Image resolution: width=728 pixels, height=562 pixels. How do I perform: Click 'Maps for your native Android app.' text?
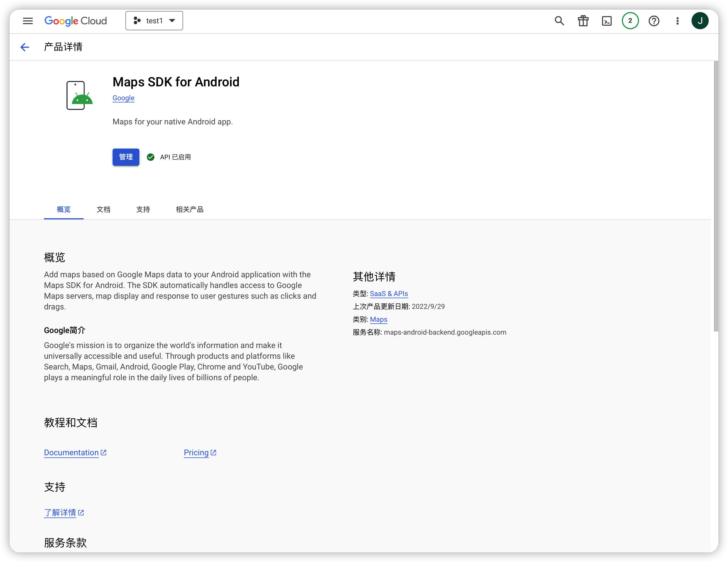(x=173, y=122)
